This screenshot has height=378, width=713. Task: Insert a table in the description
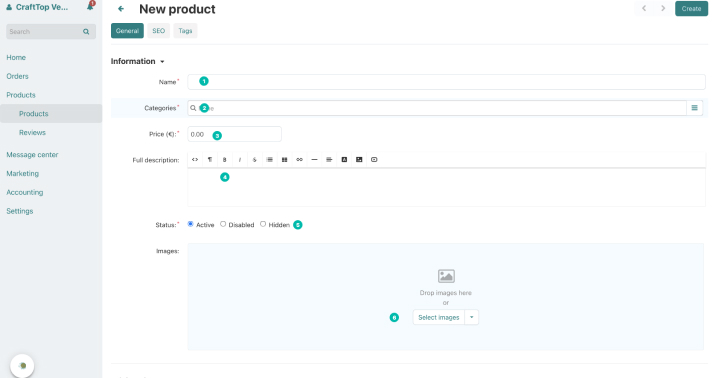(x=285, y=160)
